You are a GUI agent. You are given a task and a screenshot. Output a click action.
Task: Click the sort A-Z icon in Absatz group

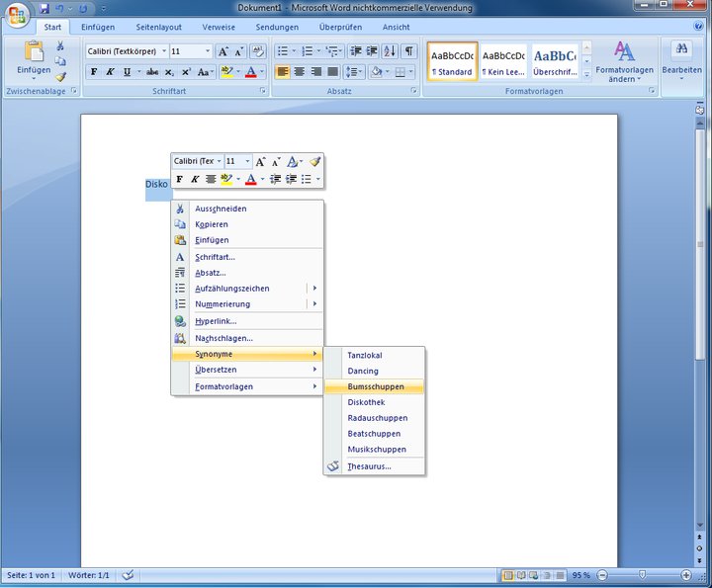(x=388, y=50)
